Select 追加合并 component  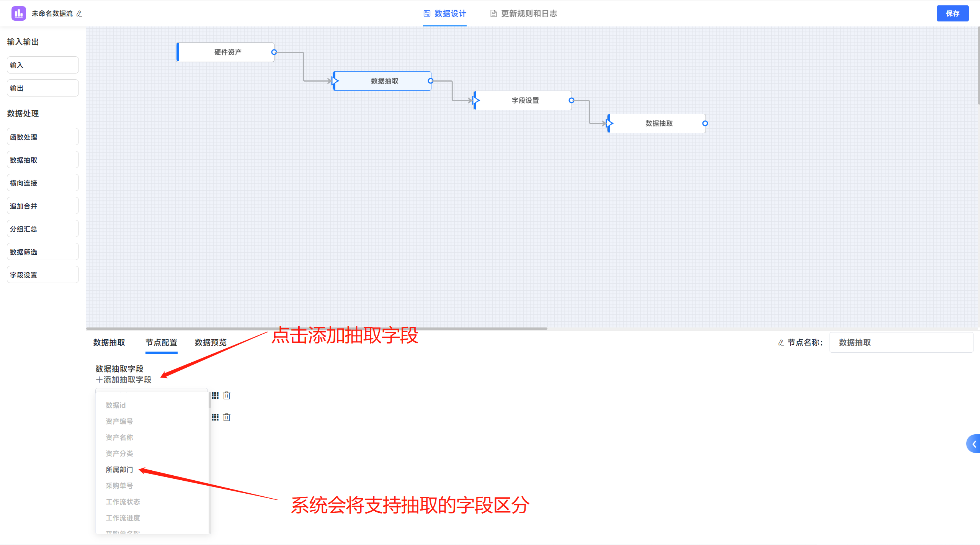pyautogui.click(x=43, y=206)
